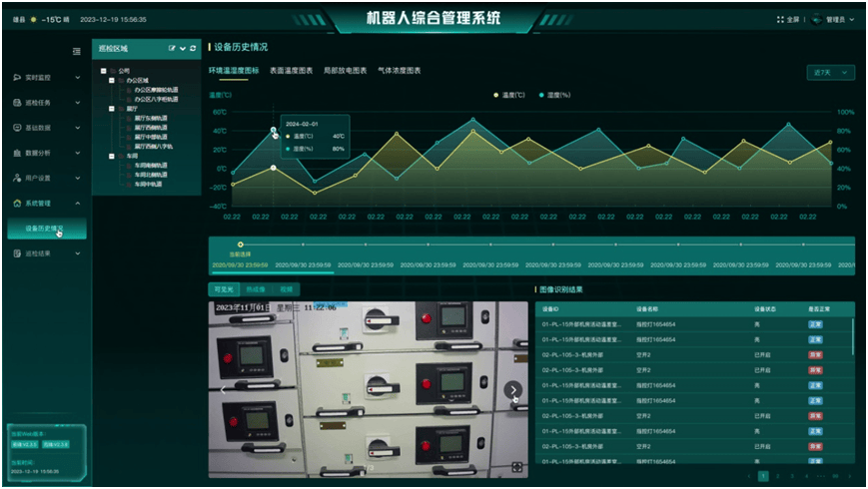Go to previous camera image arrow
Screen dimensions: 868x489
[x=223, y=390]
